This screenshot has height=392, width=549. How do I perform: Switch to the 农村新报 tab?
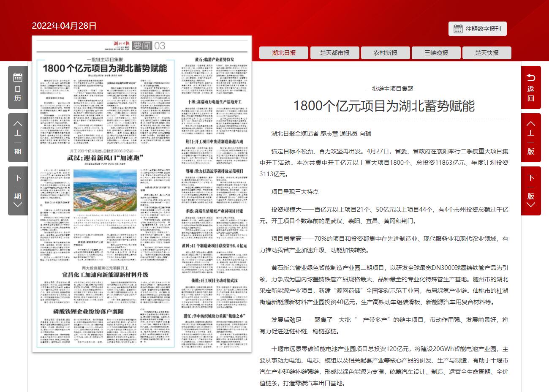385,53
